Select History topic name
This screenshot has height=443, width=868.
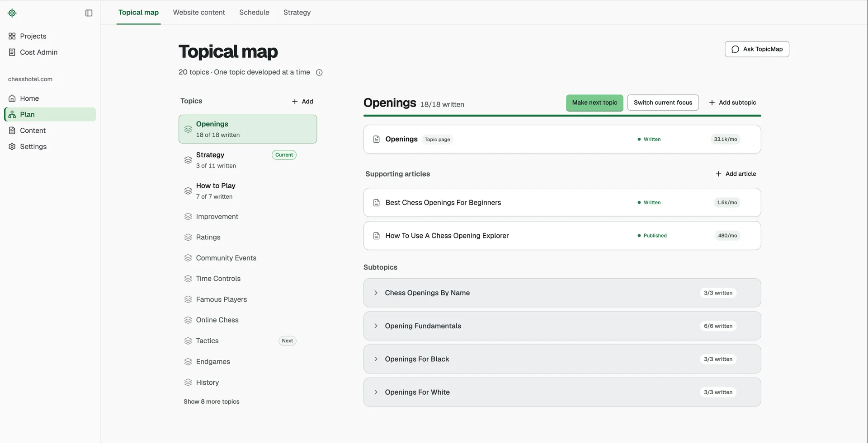[208, 382]
